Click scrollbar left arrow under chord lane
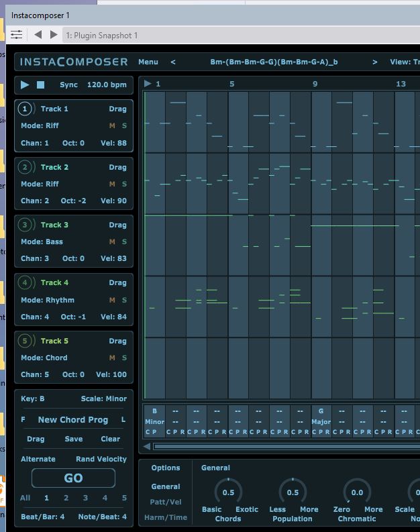420x532 pixels. (147, 447)
